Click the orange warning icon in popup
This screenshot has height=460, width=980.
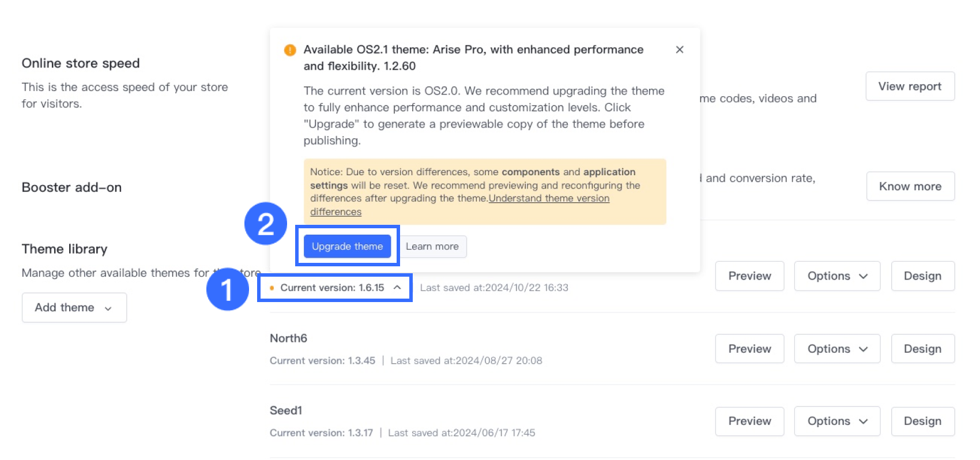coord(290,50)
